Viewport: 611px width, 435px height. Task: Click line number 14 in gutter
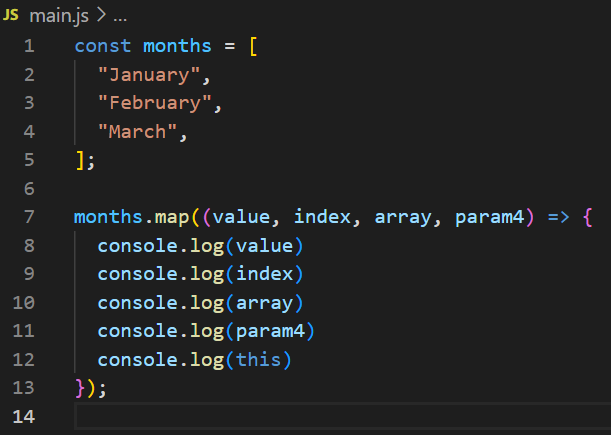[24, 417]
